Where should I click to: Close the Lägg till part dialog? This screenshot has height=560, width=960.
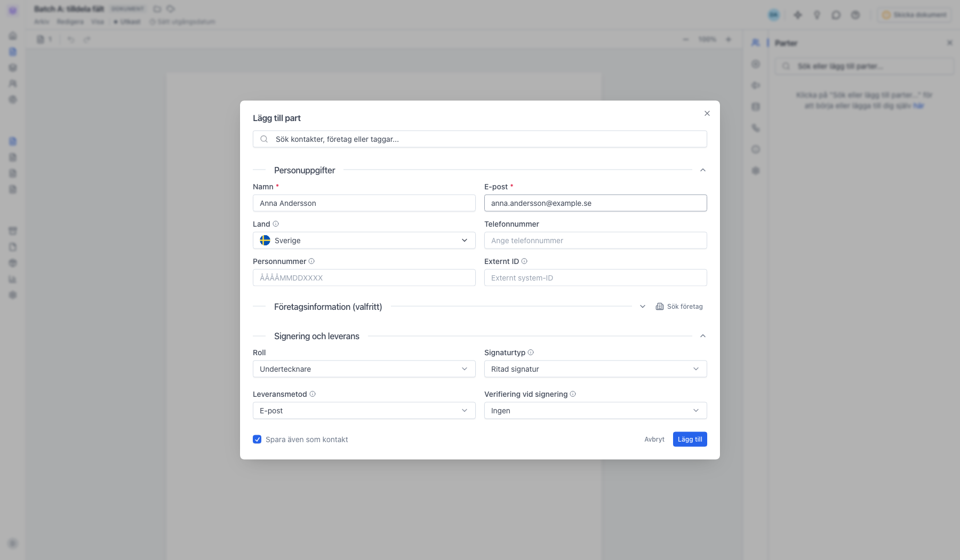click(707, 114)
